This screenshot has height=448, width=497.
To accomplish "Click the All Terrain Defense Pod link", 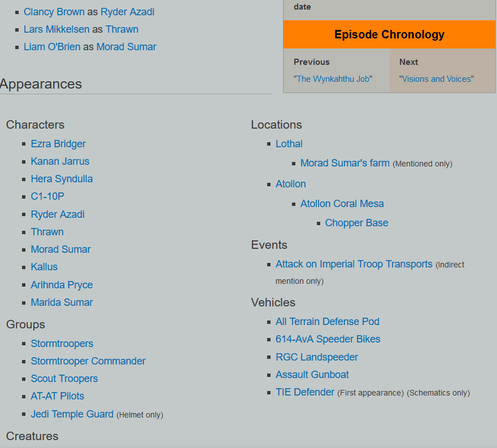I will click(x=328, y=322).
